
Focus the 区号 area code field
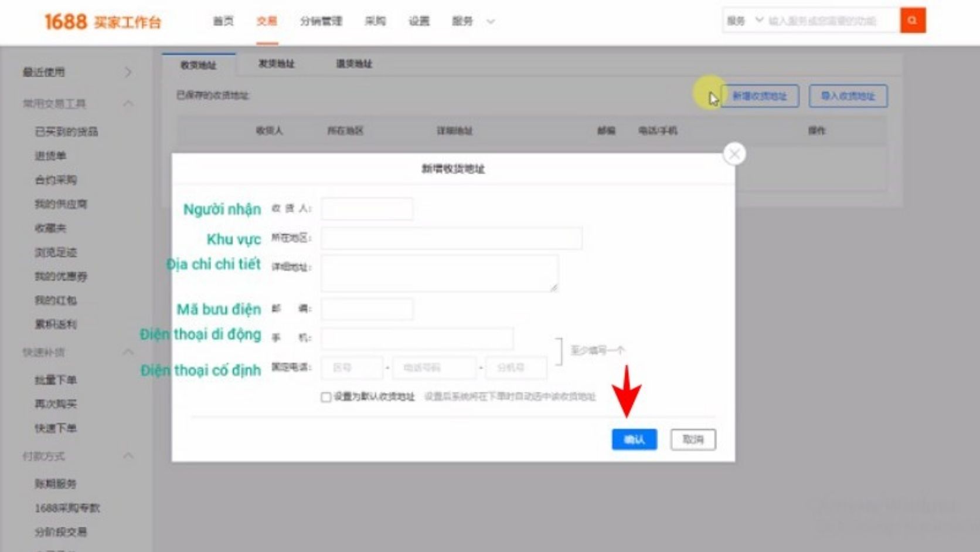[x=352, y=368]
